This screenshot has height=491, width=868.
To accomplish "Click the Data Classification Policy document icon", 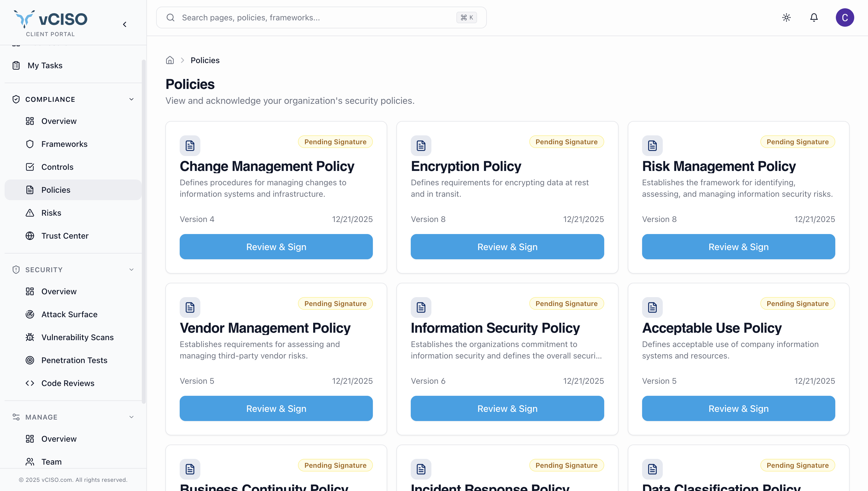I will [x=652, y=469].
